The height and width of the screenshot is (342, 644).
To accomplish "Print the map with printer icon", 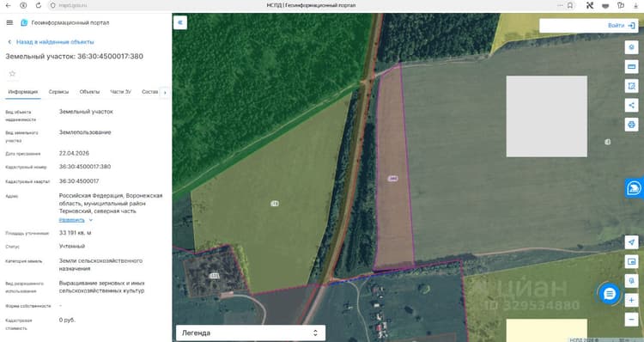I will [631, 125].
